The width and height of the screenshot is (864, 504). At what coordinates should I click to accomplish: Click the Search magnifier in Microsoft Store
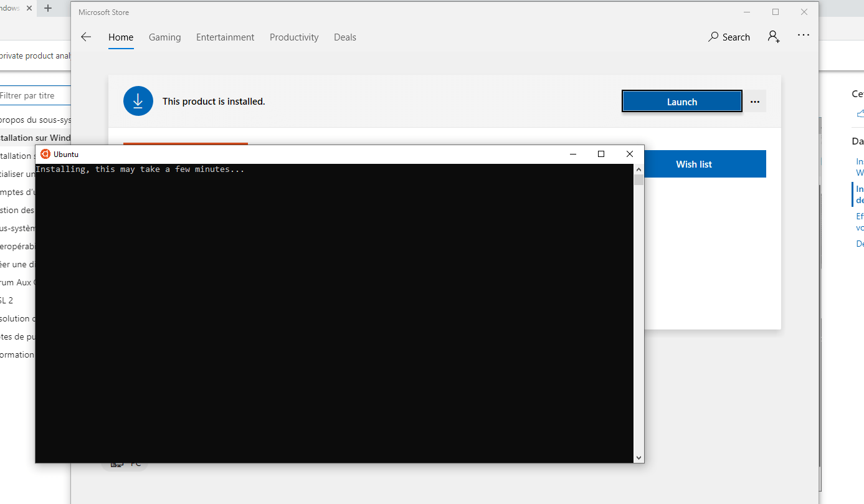(713, 37)
